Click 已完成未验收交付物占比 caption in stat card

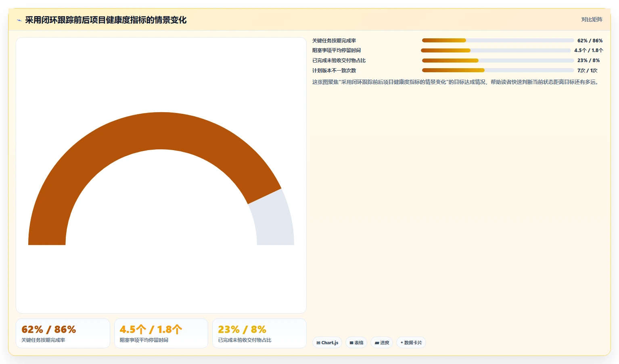(x=245, y=340)
